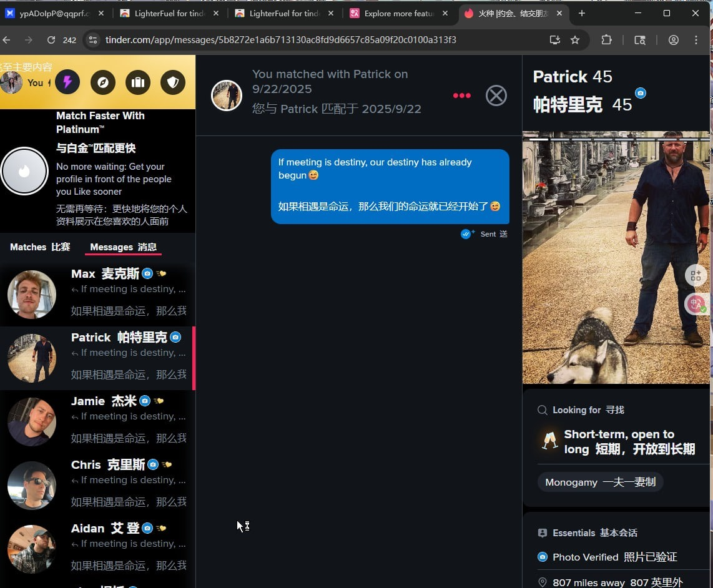
Task: Switch to the Matches tab
Action: point(40,247)
